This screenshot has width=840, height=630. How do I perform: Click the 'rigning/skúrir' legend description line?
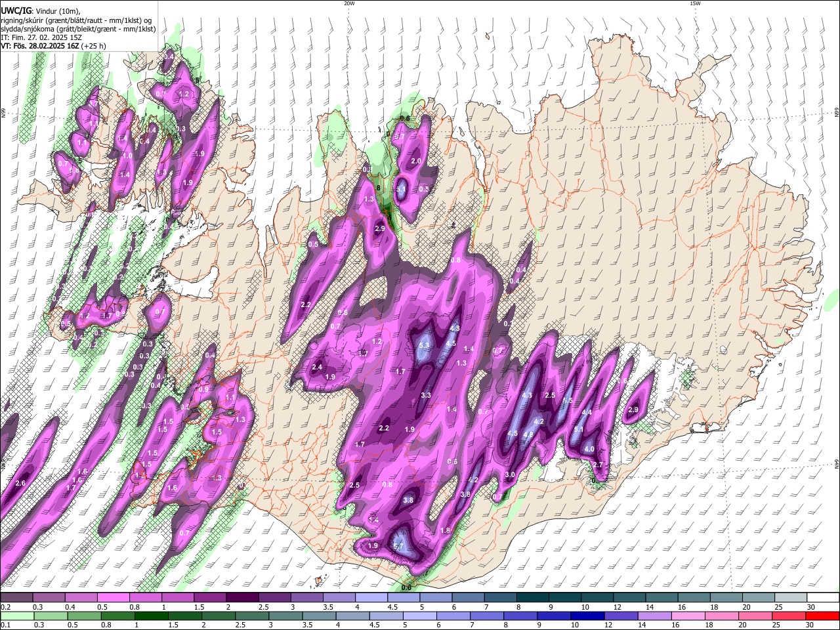pos(77,20)
